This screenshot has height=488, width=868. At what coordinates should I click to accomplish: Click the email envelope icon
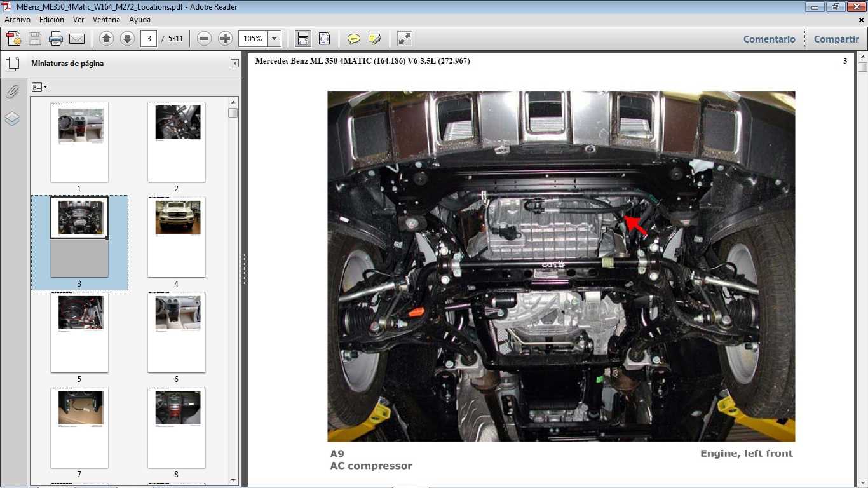click(77, 39)
